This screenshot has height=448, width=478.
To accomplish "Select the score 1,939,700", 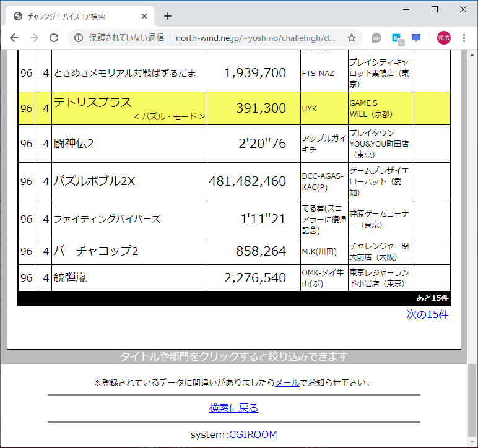I will [255, 73].
